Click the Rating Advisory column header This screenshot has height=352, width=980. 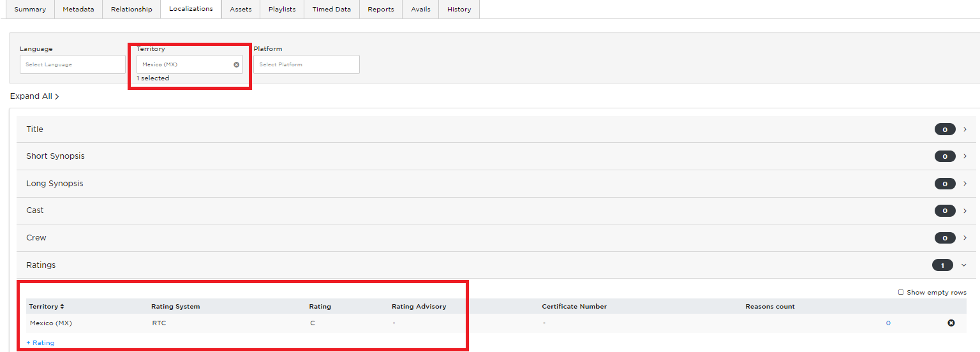(419, 307)
